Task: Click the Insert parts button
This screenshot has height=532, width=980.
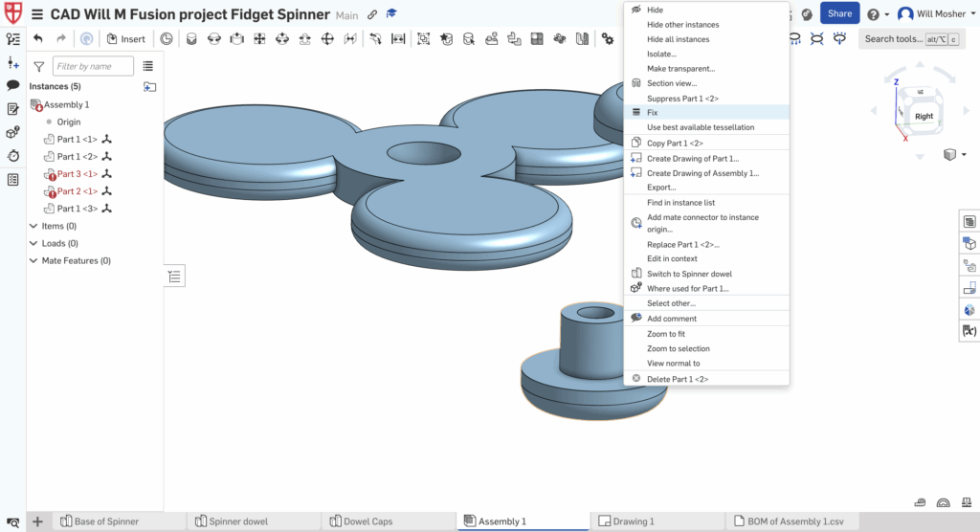Action: pyautogui.click(x=125, y=39)
